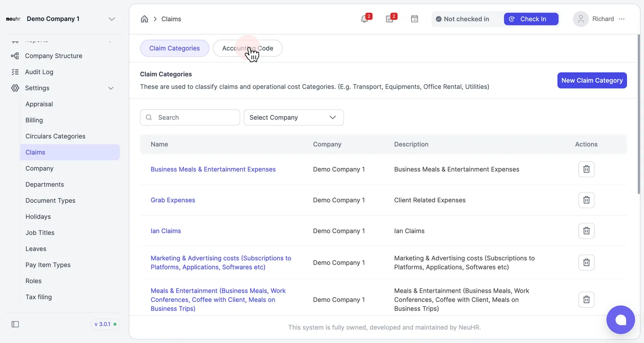
Task: Click Richard's profile avatar
Action: 581,19
